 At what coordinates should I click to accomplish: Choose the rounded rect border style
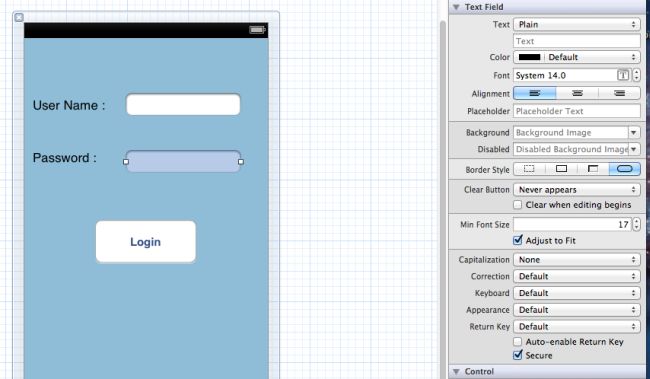coord(625,169)
